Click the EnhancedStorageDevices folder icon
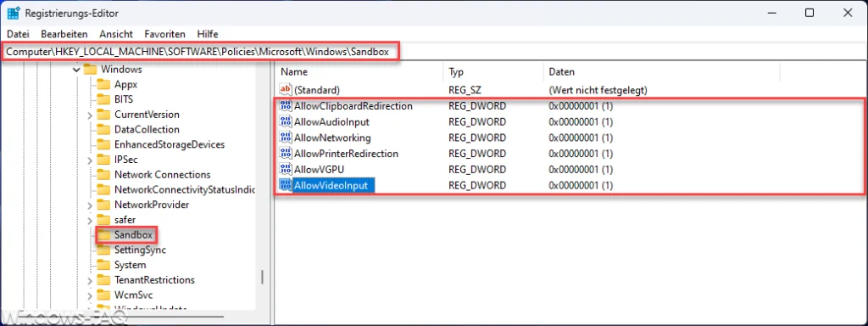This screenshot has height=326, width=868. [103, 144]
